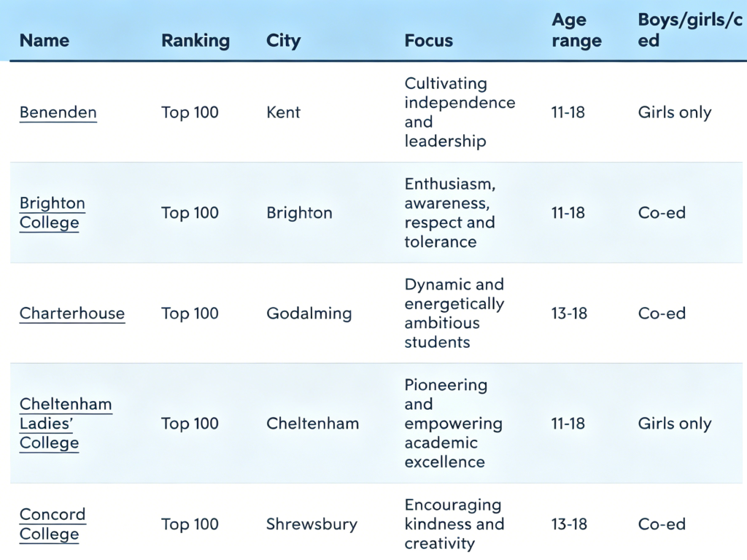Viewport: 747px width, 560px height.
Task: Follow the Concord College link
Action: click(x=53, y=524)
